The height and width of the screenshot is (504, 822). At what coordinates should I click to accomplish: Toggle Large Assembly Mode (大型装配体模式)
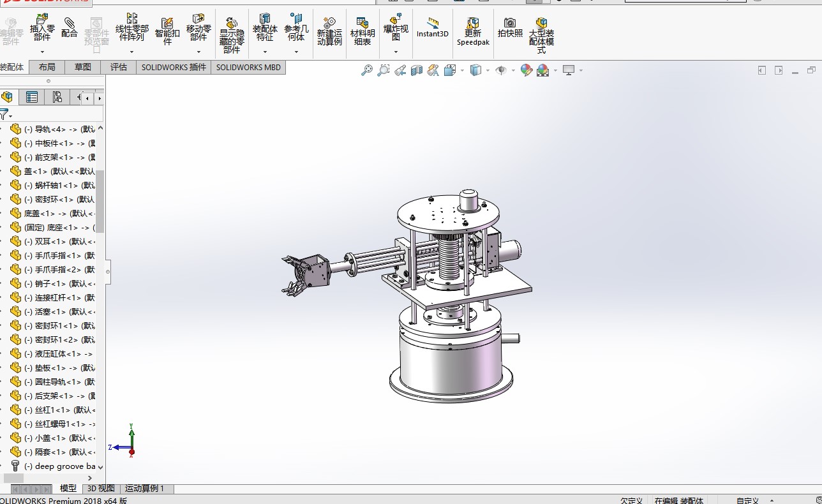click(x=541, y=36)
